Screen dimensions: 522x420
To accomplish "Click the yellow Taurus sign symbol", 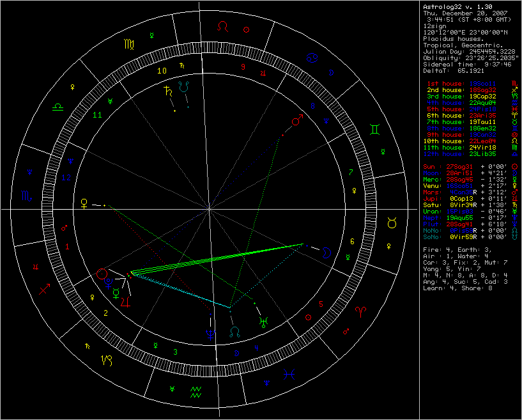I will (x=391, y=222).
